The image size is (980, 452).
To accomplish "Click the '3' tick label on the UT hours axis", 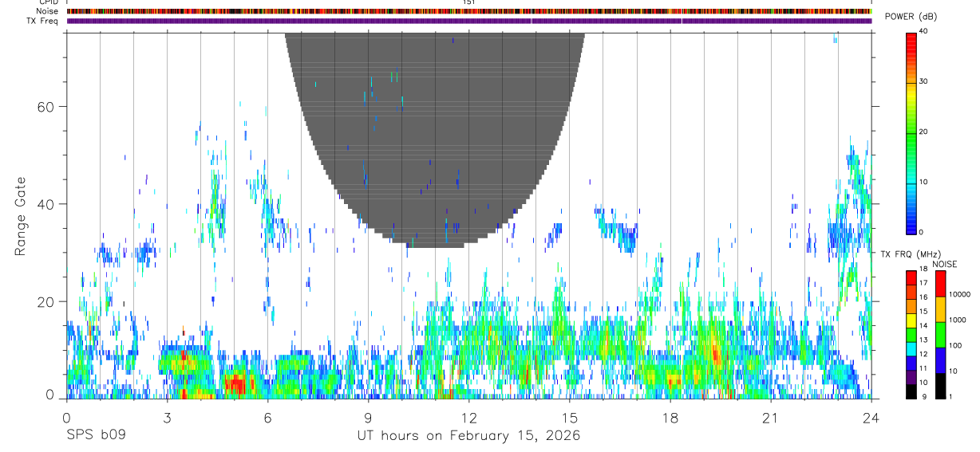I will click(x=167, y=417).
